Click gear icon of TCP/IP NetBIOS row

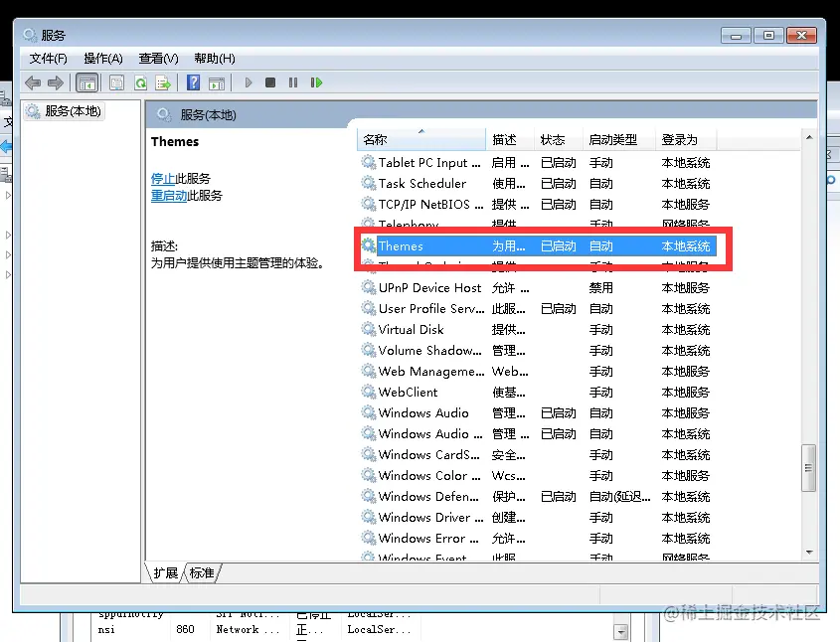[369, 204]
